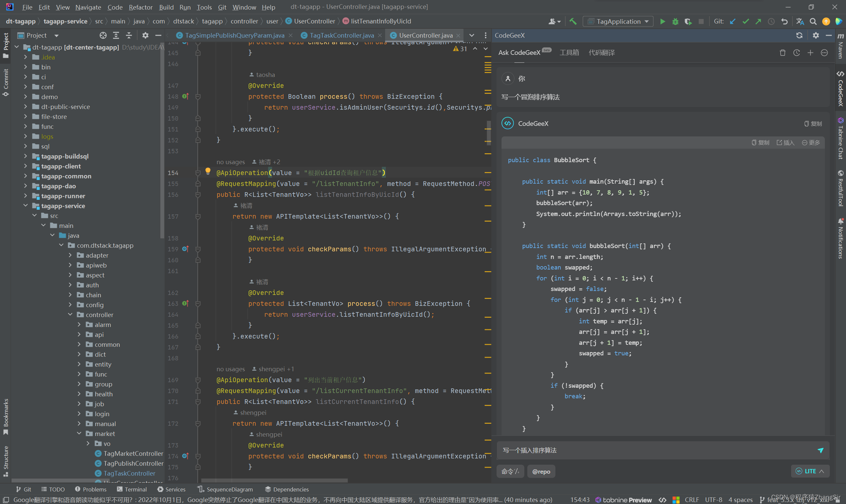846x504 pixels.
Task: Open CodeGeeX chat history icon
Action: pos(796,53)
